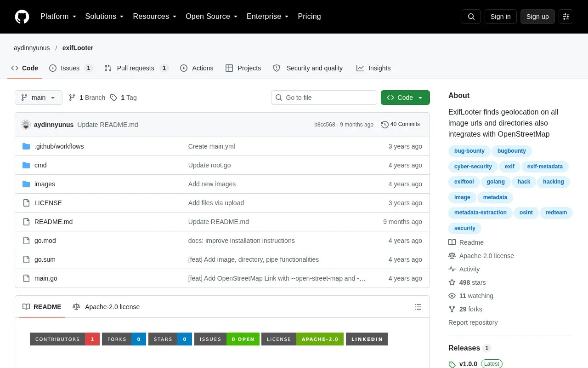This screenshot has height=368, width=588.
Task: Click the LICENSE file icon
Action: (x=26, y=203)
